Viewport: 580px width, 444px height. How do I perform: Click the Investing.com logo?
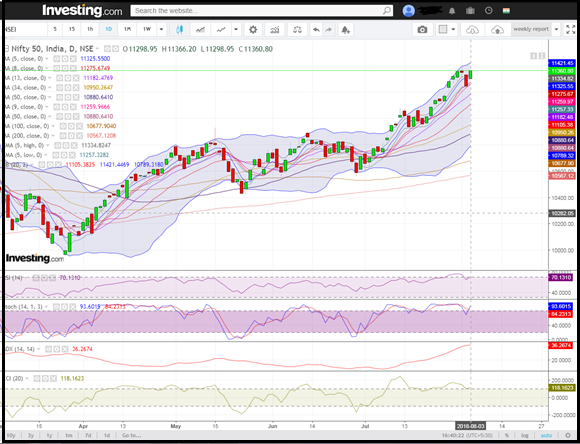(x=82, y=10)
